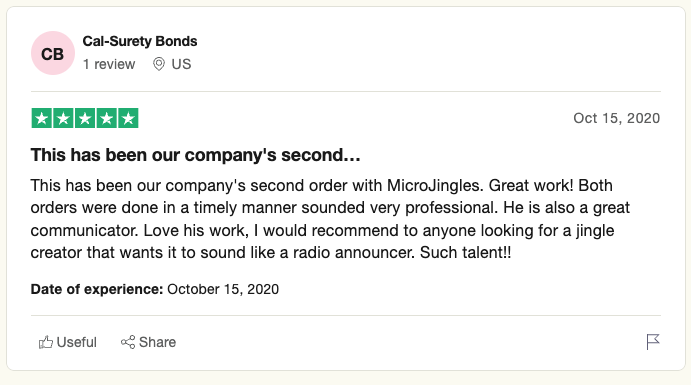Click the thumbs-up Useful icon
Viewport: 691px width, 385px height.
click(x=45, y=342)
